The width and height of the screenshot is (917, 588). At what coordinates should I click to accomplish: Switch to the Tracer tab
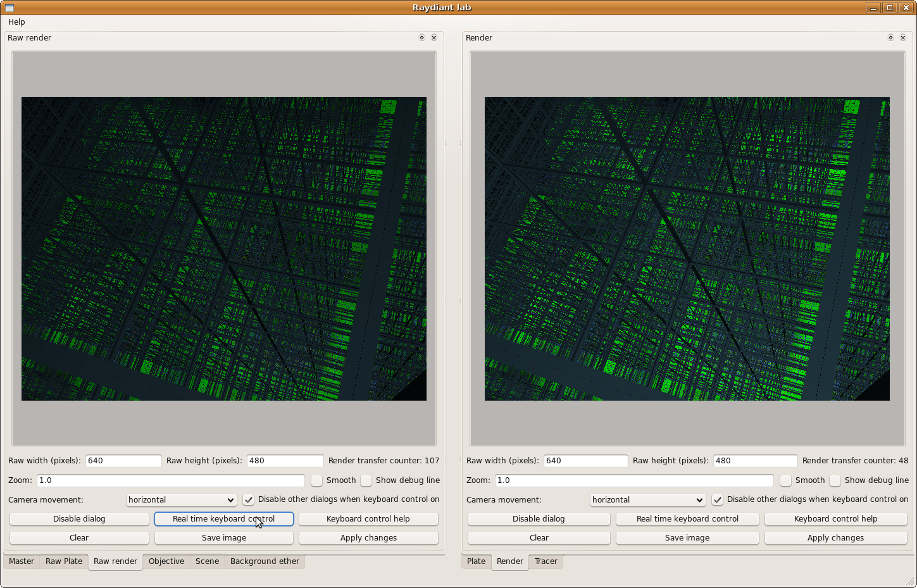point(546,561)
